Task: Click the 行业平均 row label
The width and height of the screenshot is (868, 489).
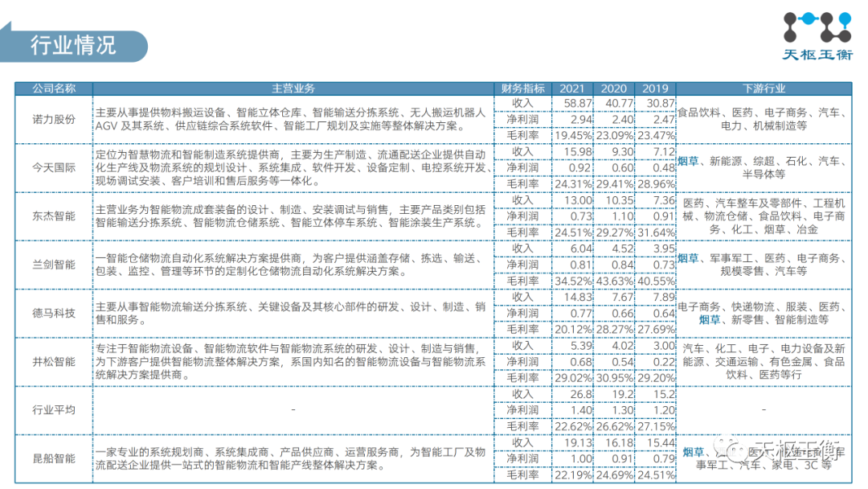Action: [x=54, y=410]
